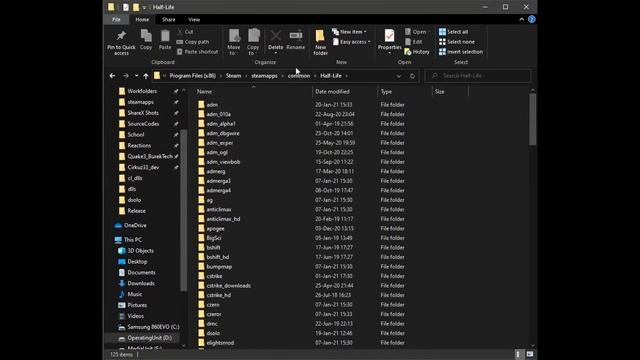Switch to the View ribbon tab
This screenshot has width=640, height=360.
click(x=194, y=19)
